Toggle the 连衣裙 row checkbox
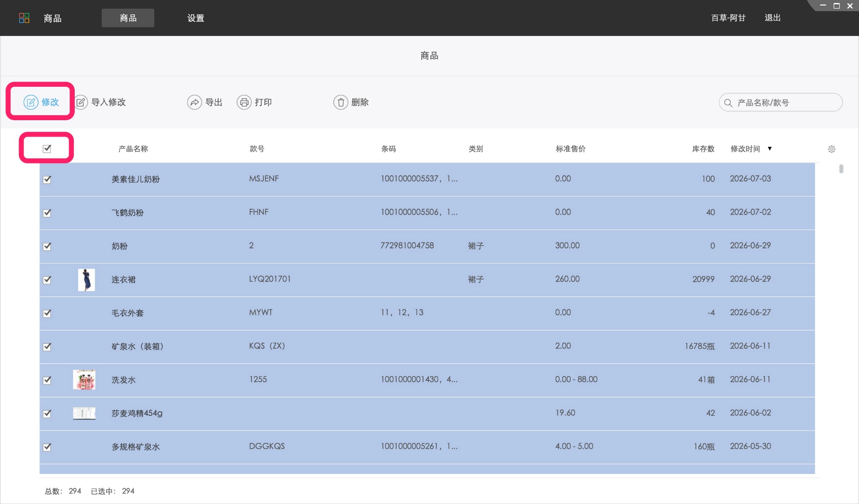 tap(47, 280)
